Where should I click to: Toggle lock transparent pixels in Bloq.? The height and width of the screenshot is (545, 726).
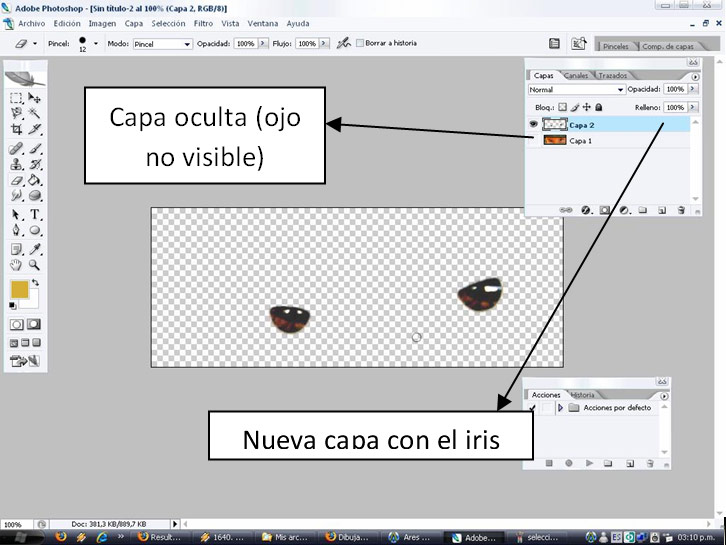(562, 107)
